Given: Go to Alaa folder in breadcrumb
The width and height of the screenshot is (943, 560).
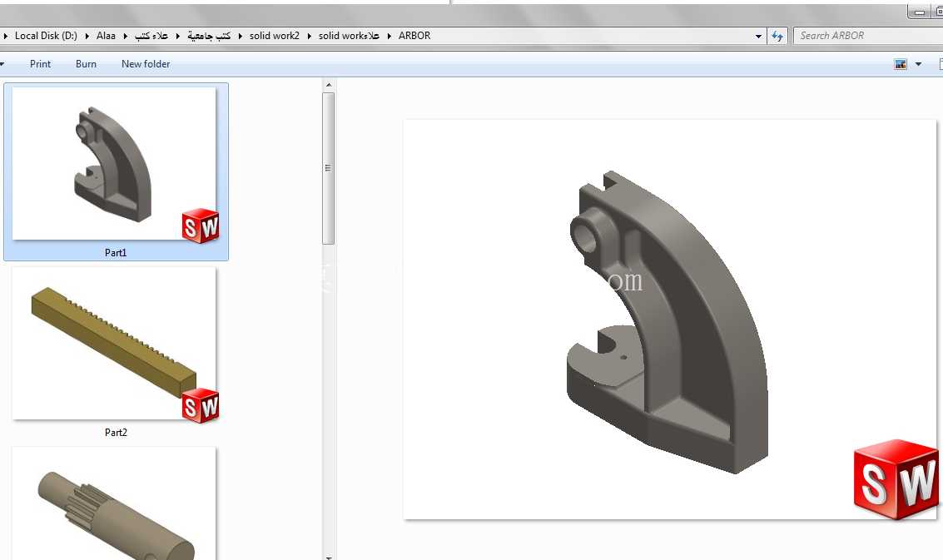Looking at the screenshot, I should click(x=106, y=36).
